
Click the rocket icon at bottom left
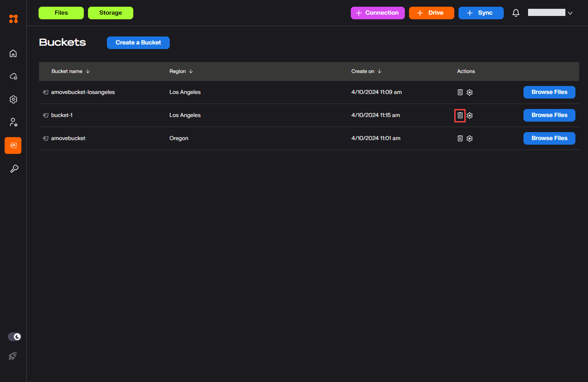[x=13, y=356]
